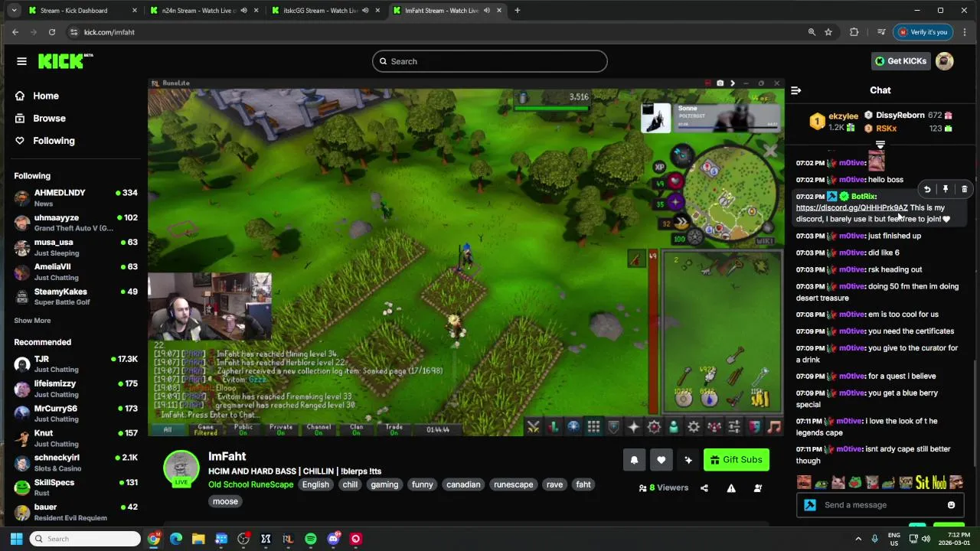
Task: Mute the ImFaht browser tab audio
Action: tap(487, 11)
